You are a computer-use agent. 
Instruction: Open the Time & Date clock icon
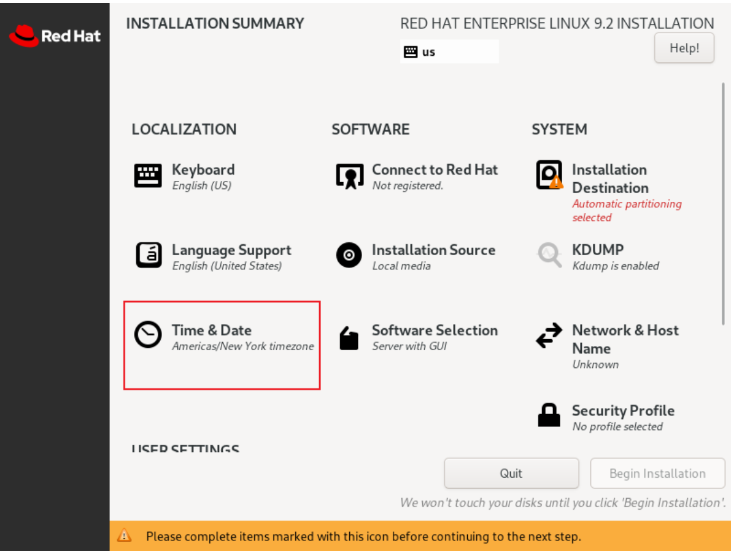tap(148, 334)
